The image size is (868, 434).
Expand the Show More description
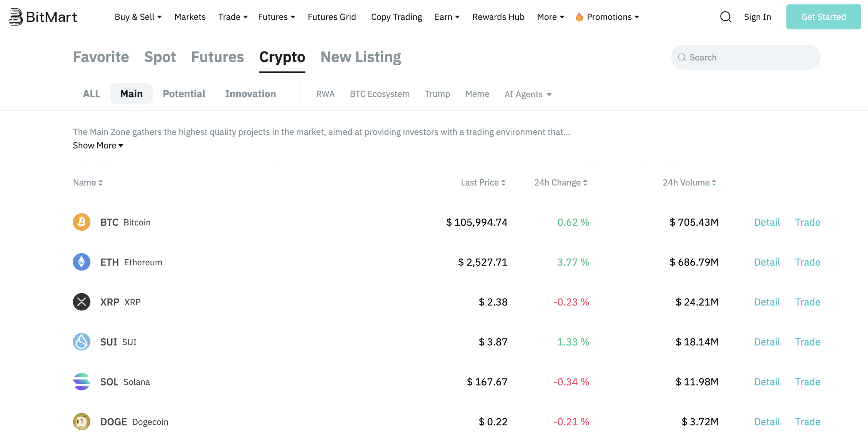click(x=98, y=145)
